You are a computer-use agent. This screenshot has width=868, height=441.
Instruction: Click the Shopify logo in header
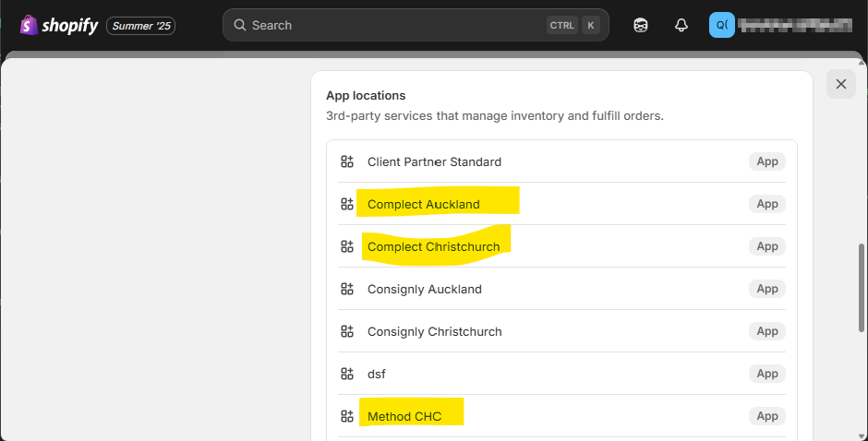coord(59,25)
